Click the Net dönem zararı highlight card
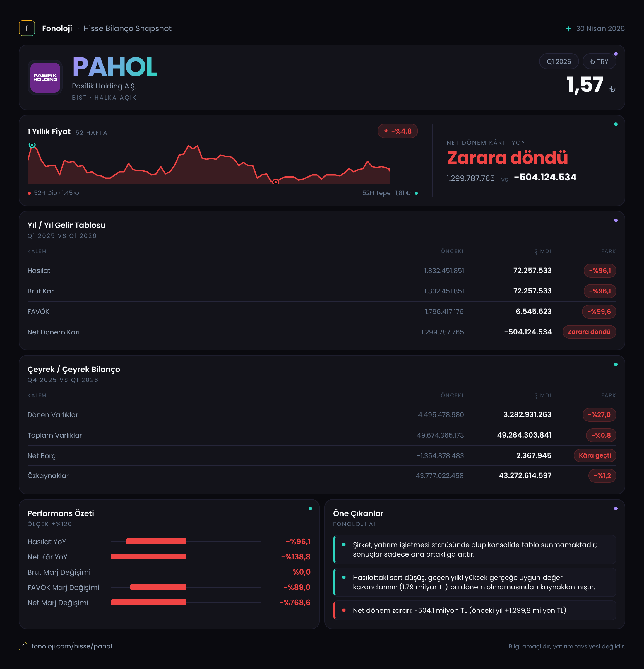 475,610
